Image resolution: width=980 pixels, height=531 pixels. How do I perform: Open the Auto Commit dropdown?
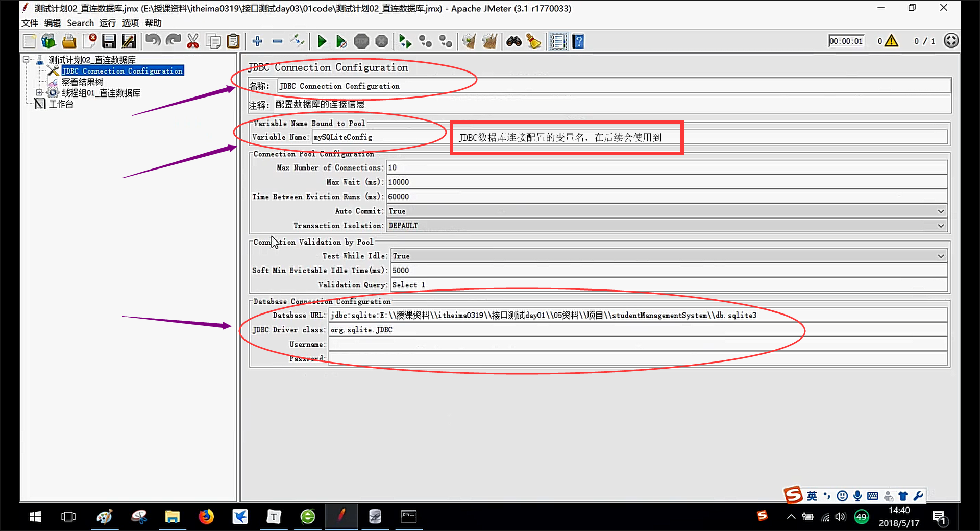point(667,211)
